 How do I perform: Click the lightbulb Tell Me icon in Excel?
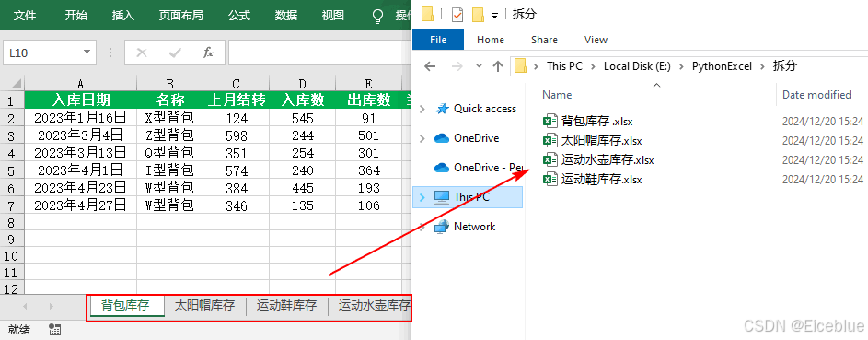click(378, 17)
